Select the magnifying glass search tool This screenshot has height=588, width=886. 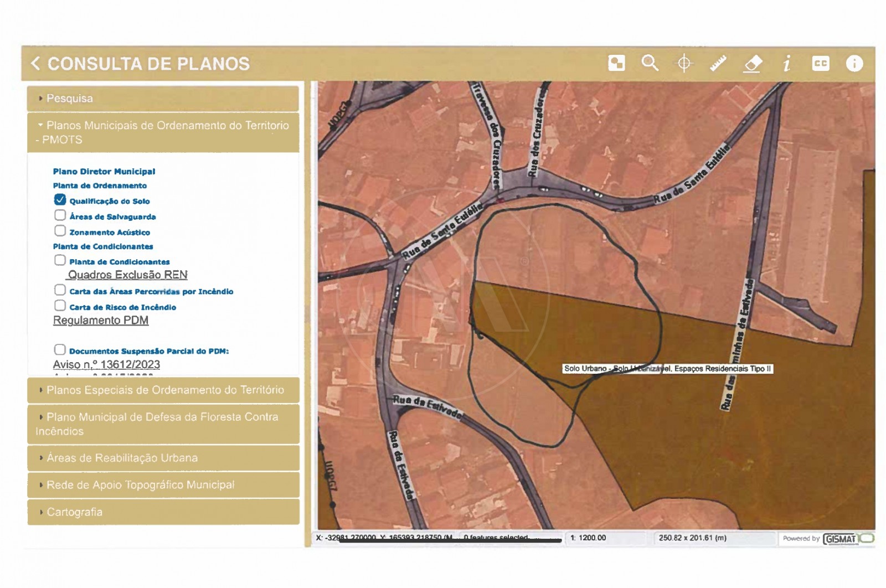[x=650, y=64]
